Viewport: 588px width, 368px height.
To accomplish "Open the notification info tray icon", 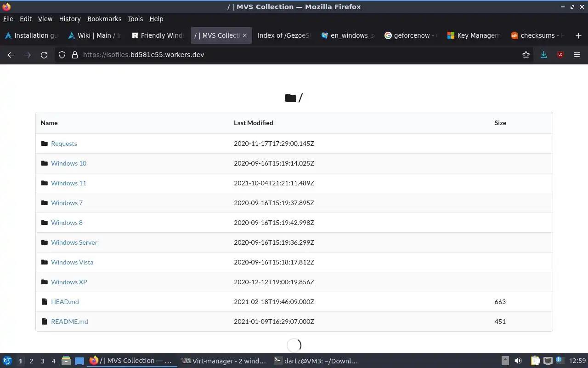I will click(560, 360).
